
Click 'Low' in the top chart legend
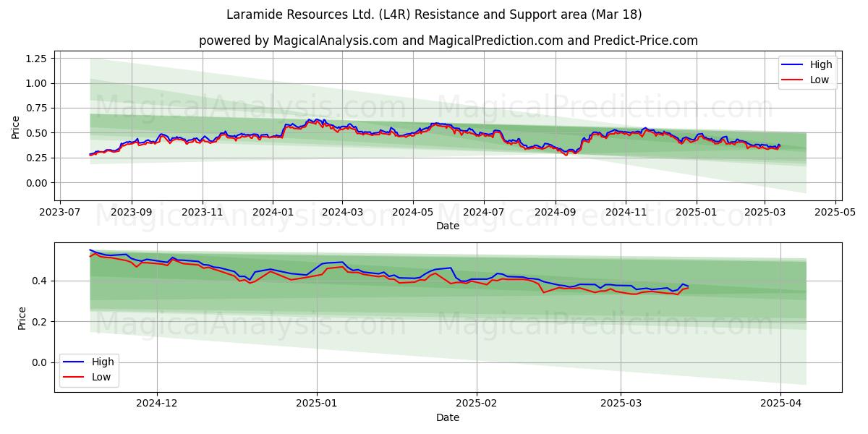(x=820, y=80)
